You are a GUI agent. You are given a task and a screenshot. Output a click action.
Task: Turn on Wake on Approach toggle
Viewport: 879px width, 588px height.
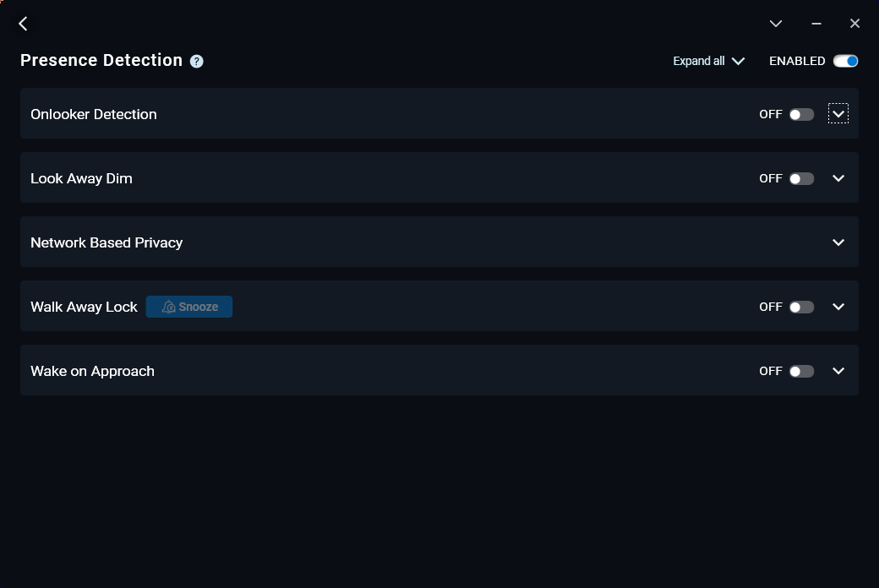(x=801, y=371)
